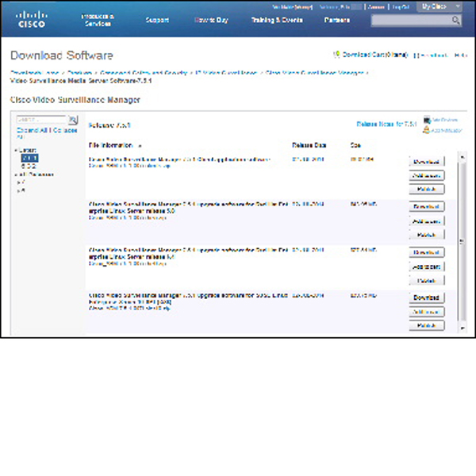476x476 pixels.
Task: Collapse the Latest tree node
Action: 16,150
